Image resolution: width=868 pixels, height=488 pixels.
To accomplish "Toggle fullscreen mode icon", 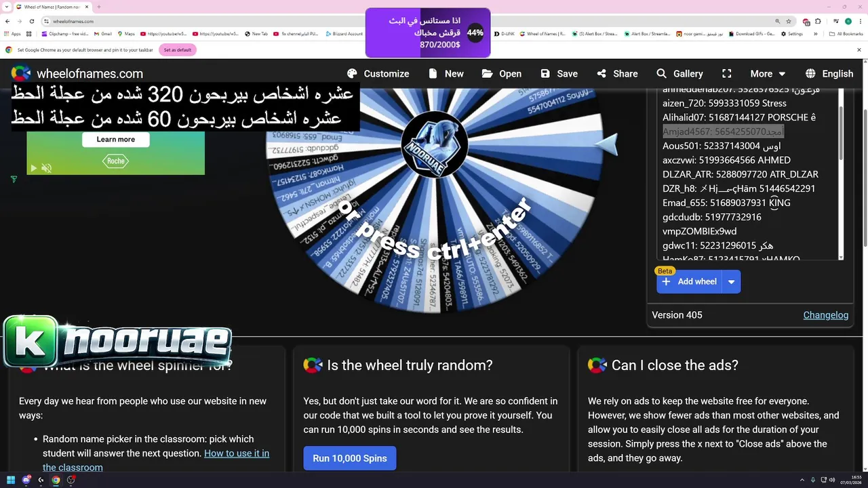I will (727, 74).
